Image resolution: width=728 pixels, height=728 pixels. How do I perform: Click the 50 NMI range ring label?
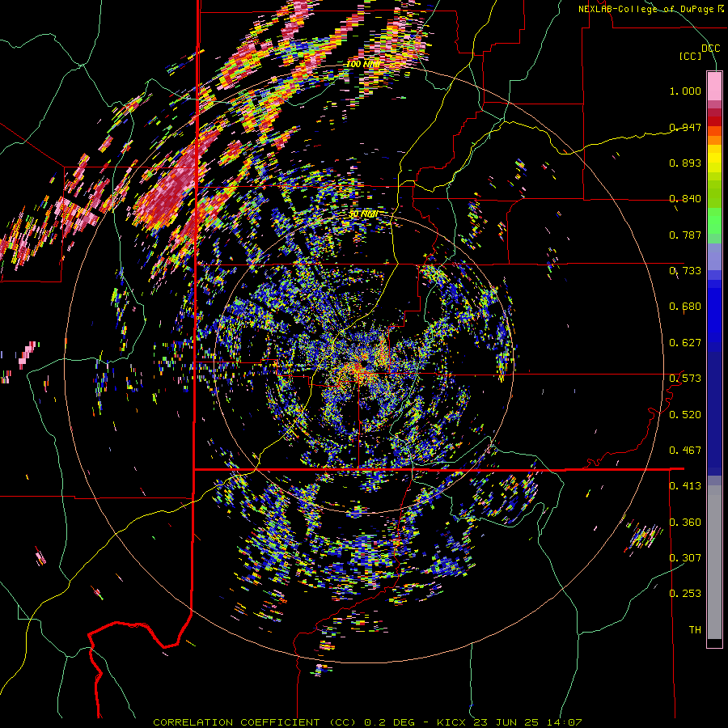[x=362, y=214]
